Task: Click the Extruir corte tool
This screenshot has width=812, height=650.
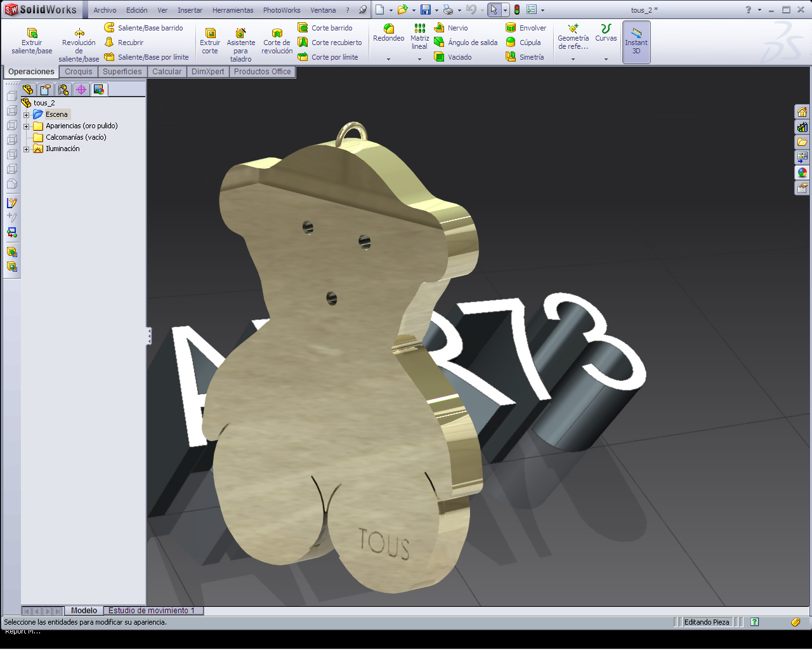Action: point(210,41)
